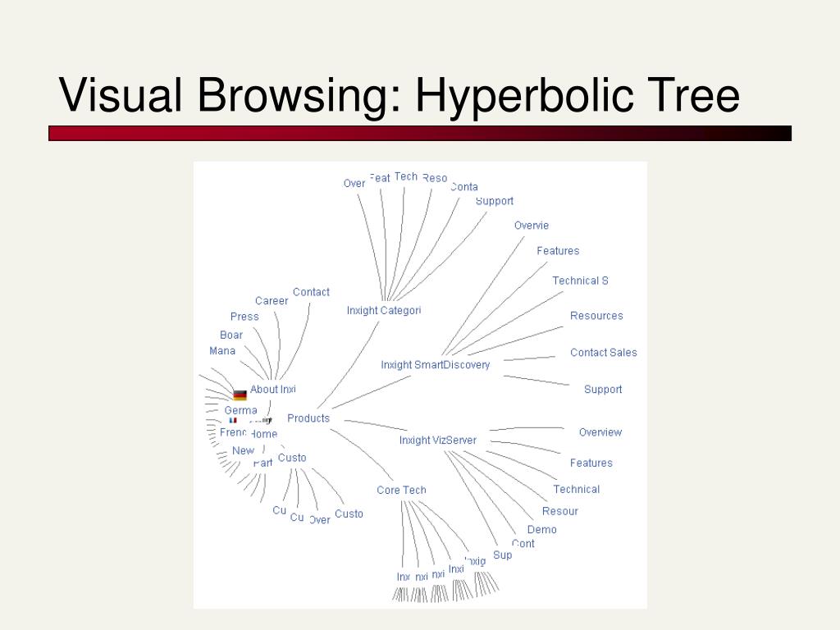Click the Technical node under VizServer

pyautogui.click(x=577, y=489)
